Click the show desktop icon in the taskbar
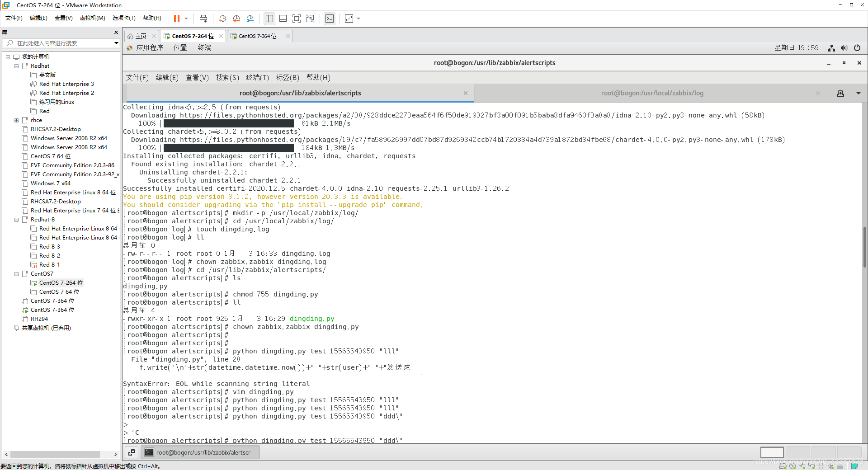868x470 pixels. pyautogui.click(x=132, y=452)
